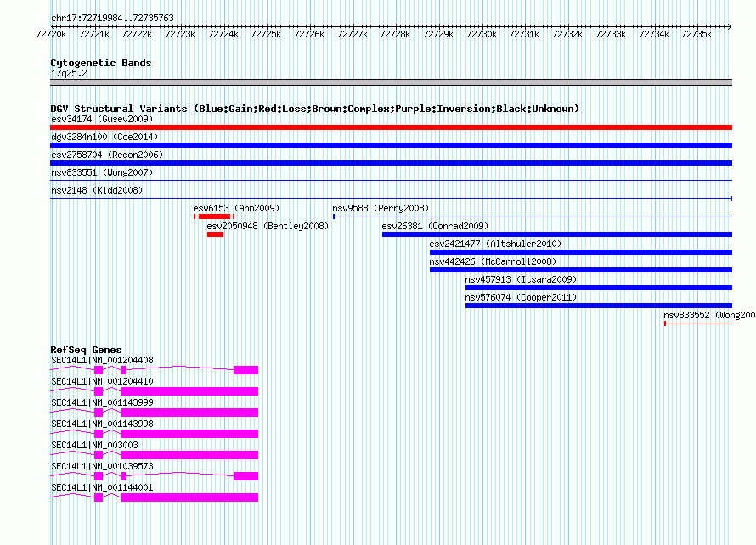This screenshot has width=756, height=545.
Task: Click the 72725k ruler tick label
Action: 266,34
